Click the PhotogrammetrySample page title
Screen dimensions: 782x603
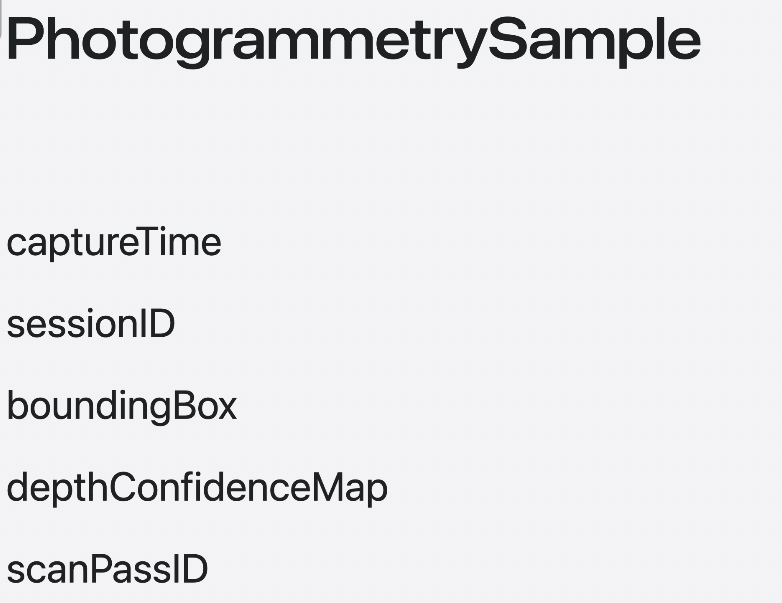354,41
